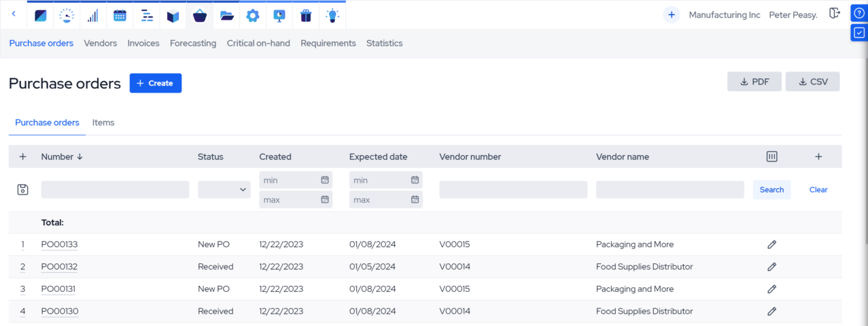Open purchase order PO00132 link
868x326 pixels.
point(59,267)
